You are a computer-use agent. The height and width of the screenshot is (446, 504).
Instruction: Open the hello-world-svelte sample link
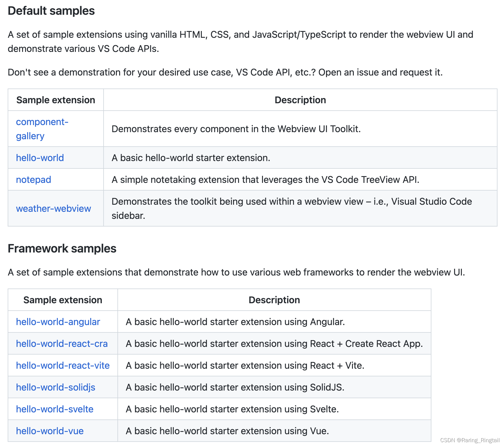tap(55, 409)
